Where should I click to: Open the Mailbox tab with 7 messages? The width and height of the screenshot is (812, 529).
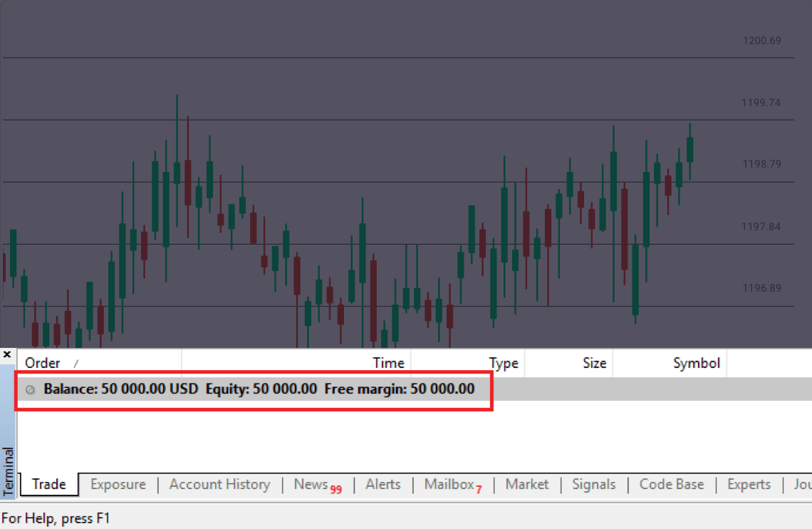(449, 484)
